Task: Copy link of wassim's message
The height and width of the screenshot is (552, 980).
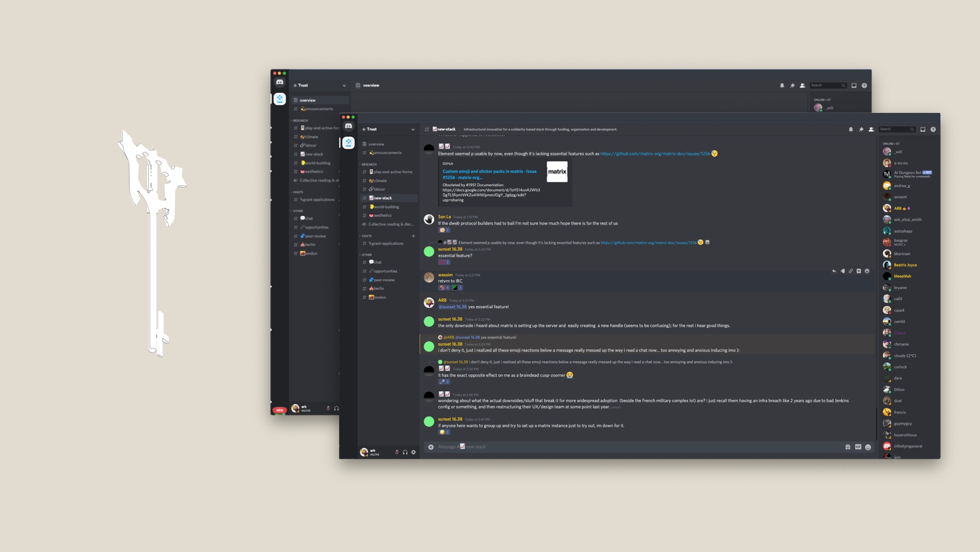Action: point(850,271)
